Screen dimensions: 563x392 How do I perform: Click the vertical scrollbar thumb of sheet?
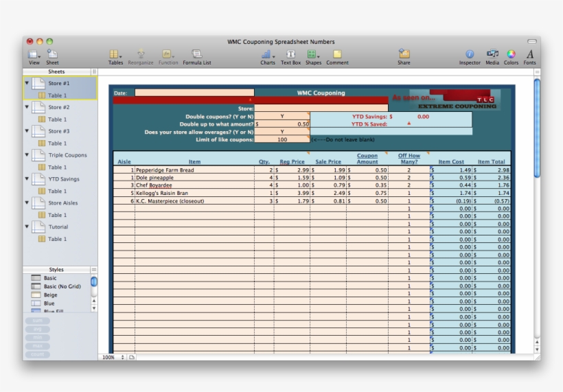pos(537,128)
